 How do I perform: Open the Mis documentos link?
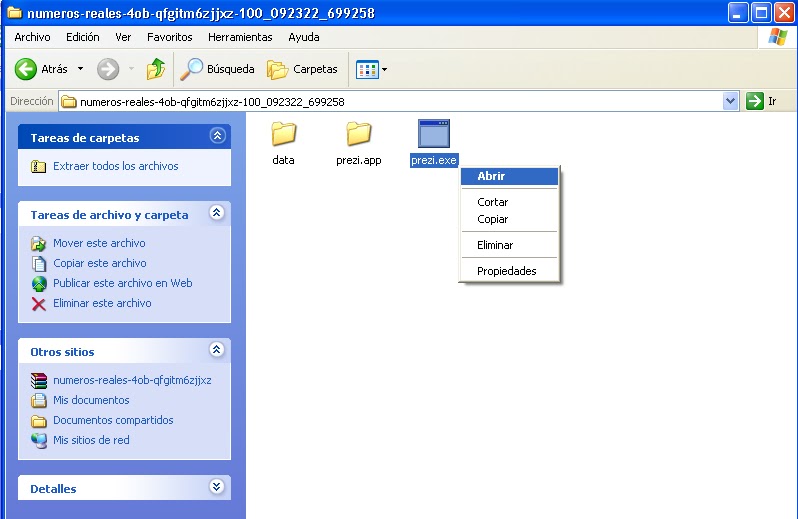91,400
